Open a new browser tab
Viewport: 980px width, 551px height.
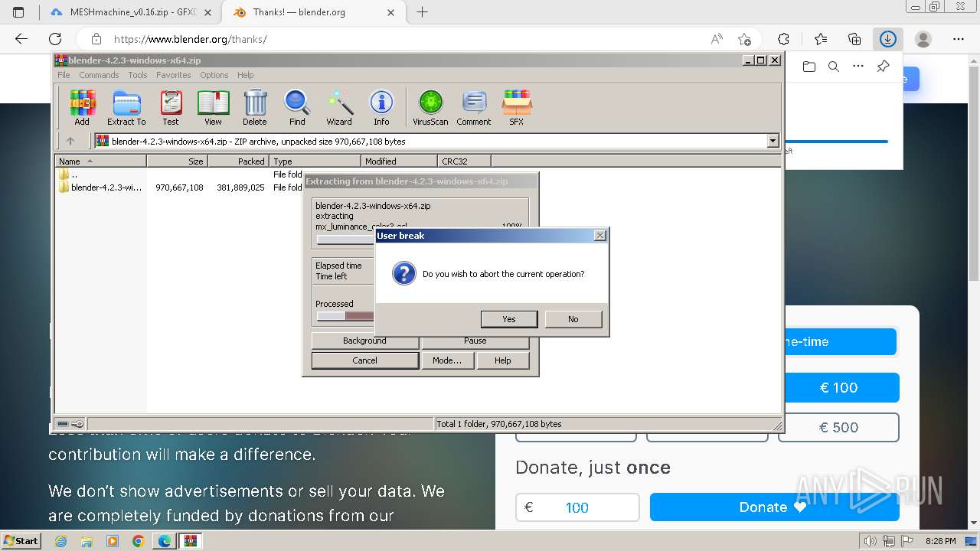click(x=422, y=12)
